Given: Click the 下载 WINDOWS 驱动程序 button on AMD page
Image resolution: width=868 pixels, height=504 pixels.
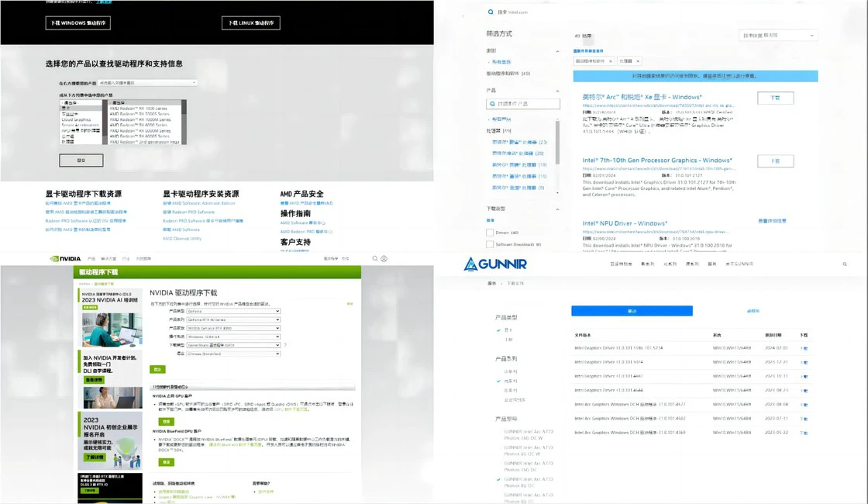Looking at the screenshot, I should coord(78,23).
